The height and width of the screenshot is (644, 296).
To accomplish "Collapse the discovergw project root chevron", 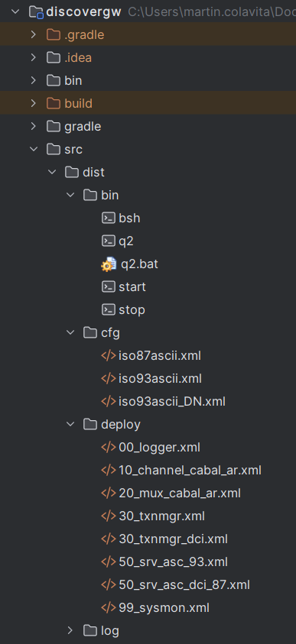I will pos(15,11).
